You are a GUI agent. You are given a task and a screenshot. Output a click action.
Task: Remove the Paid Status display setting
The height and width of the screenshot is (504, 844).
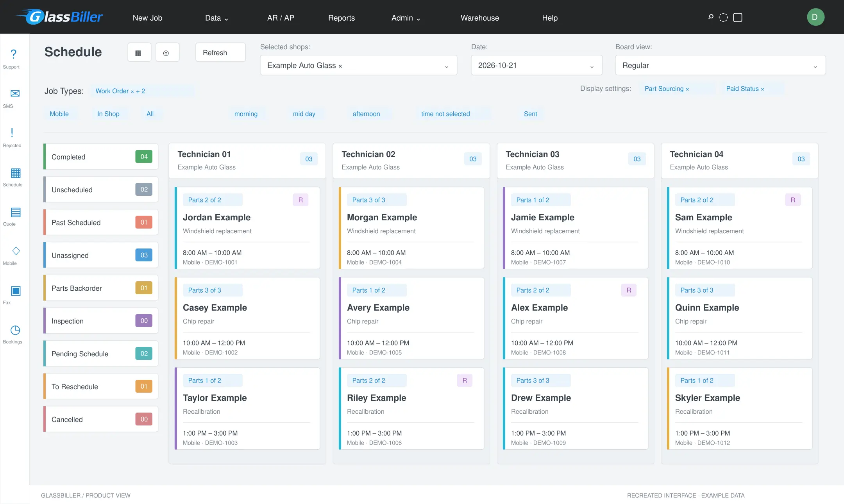762,89
